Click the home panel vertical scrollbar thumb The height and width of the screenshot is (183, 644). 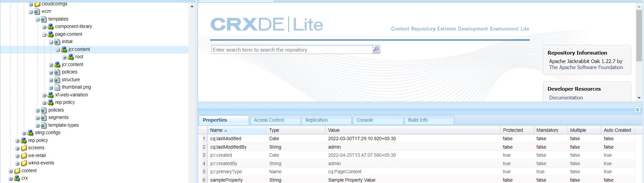[x=639, y=35]
